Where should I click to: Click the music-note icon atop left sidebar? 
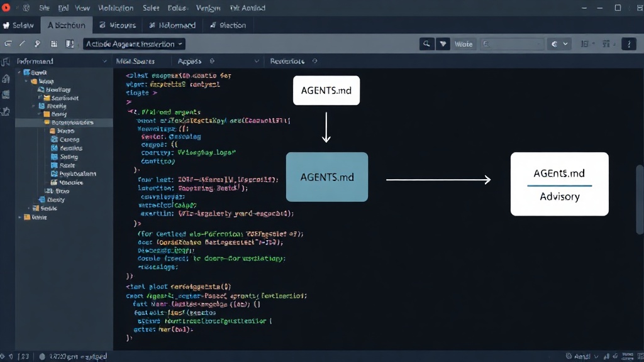pos(6,62)
